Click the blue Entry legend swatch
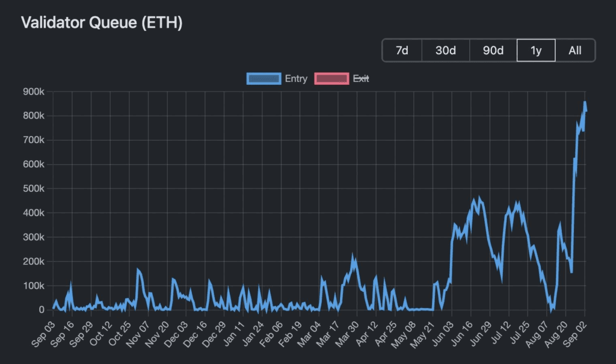Viewport: 616px width, 364px height. pos(263,79)
